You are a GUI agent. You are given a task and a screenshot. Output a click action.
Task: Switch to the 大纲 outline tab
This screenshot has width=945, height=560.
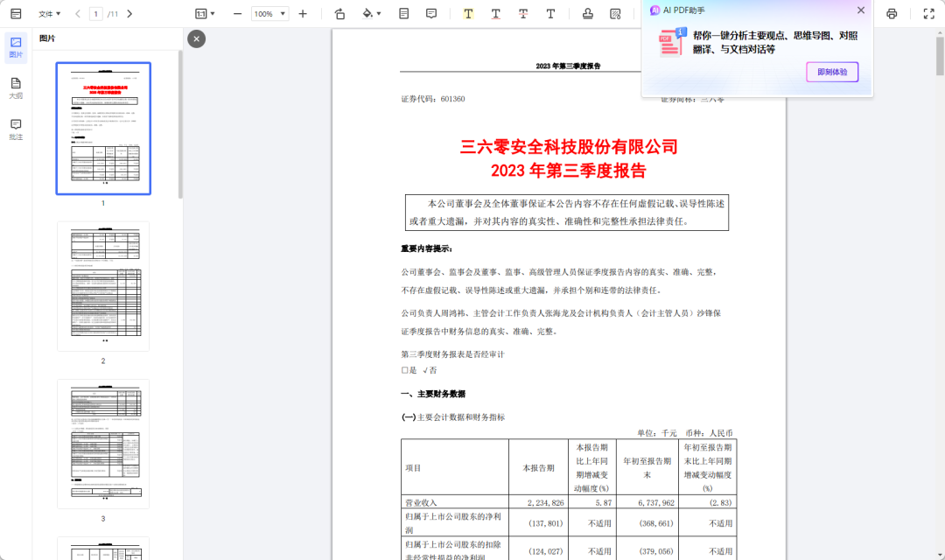tap(16, 88)
